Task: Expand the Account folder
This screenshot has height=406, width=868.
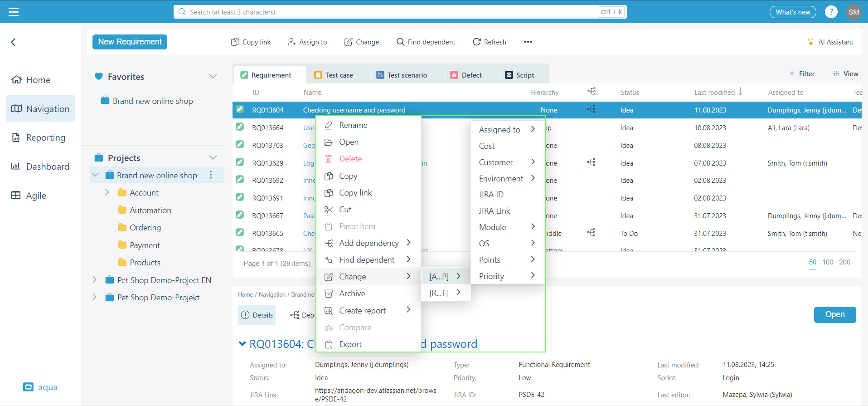Action: (x=107, y=192)
